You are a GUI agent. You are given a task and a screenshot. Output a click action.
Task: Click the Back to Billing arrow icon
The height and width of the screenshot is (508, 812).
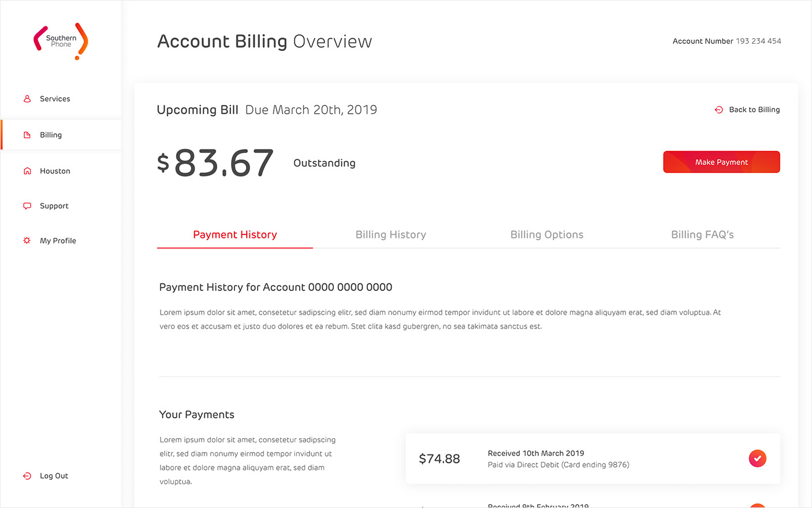point(719,110)
